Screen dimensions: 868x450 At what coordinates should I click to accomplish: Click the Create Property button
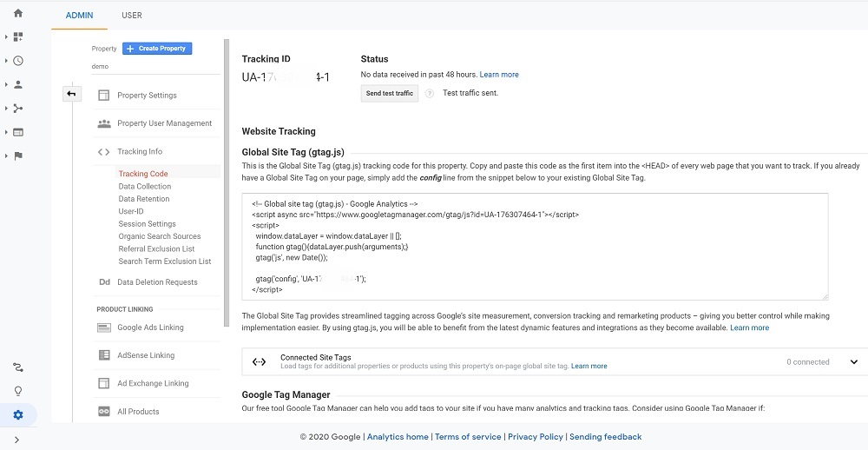(x=157, y=49)
